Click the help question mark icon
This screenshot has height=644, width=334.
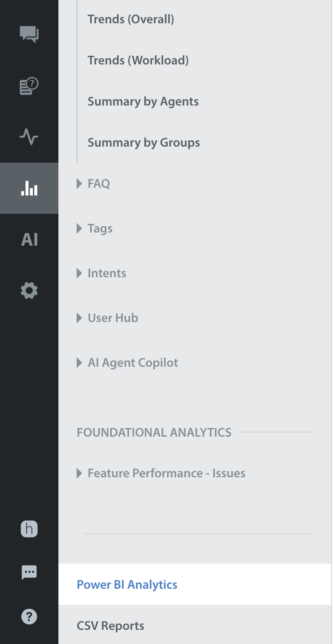pyautogui.click(x=29, y=617)
